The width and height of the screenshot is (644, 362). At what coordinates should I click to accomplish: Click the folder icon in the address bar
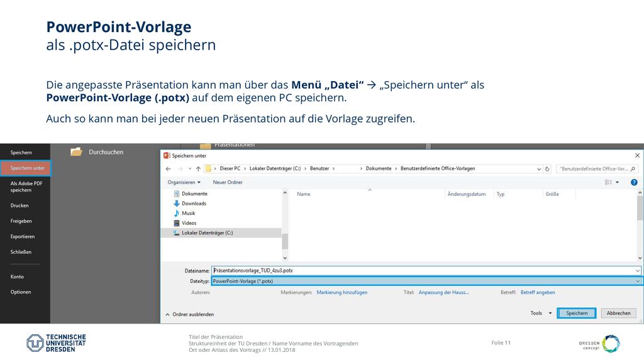208,168
